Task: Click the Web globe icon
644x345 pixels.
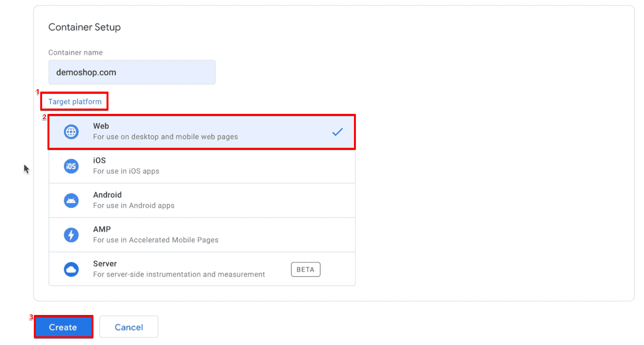Action: [x=71, y=131]
